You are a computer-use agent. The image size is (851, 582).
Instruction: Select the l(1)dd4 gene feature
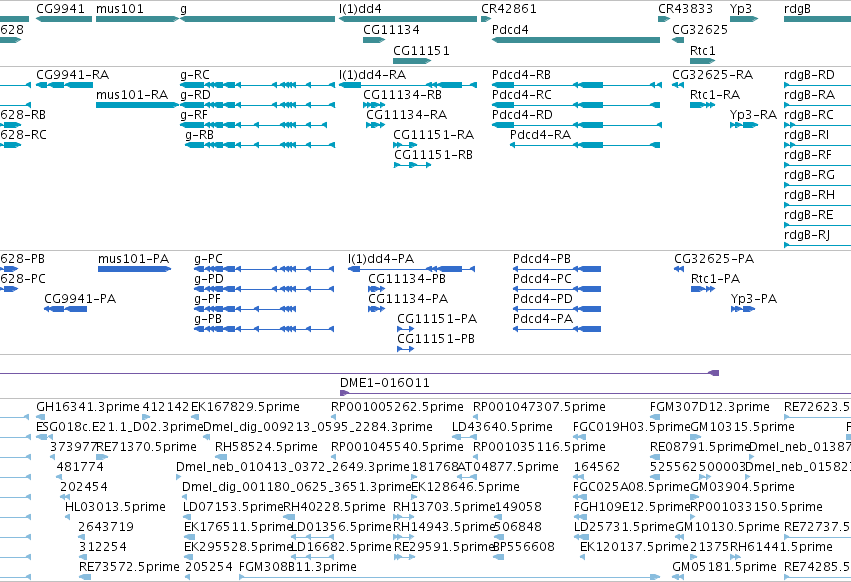click(x=408, y=19)
